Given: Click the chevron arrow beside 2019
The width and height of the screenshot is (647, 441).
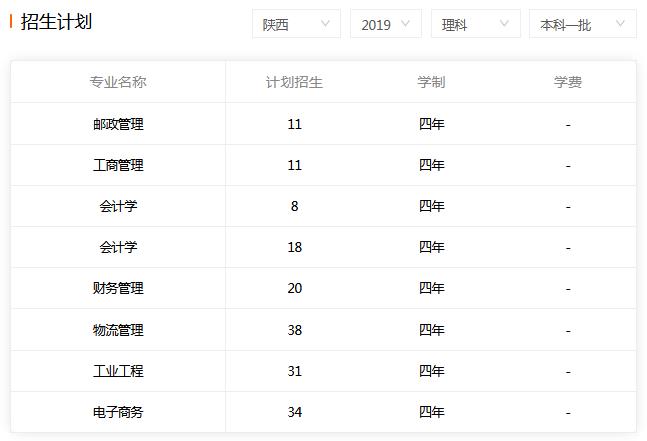Looking at the screenshot, I should (x=406, y=24).
